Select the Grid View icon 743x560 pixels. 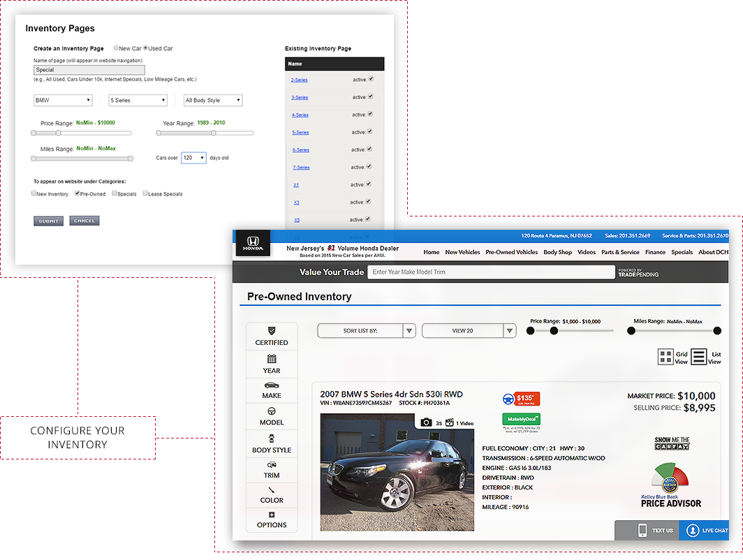point(665,357)
